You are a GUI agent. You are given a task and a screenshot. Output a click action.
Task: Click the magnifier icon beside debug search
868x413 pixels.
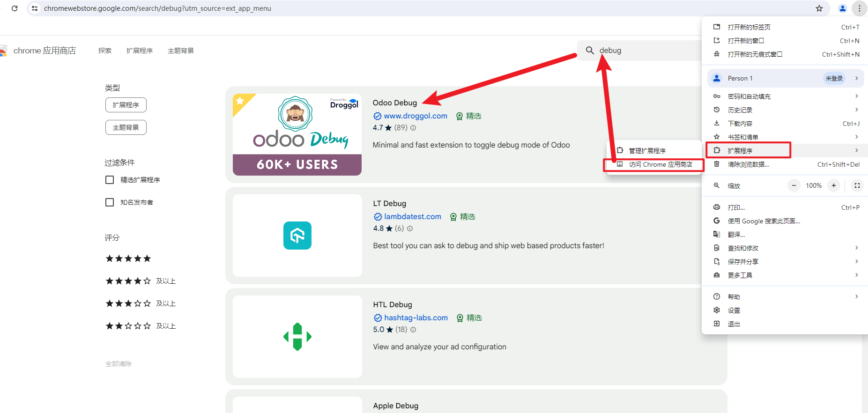[x=590, y=50]
